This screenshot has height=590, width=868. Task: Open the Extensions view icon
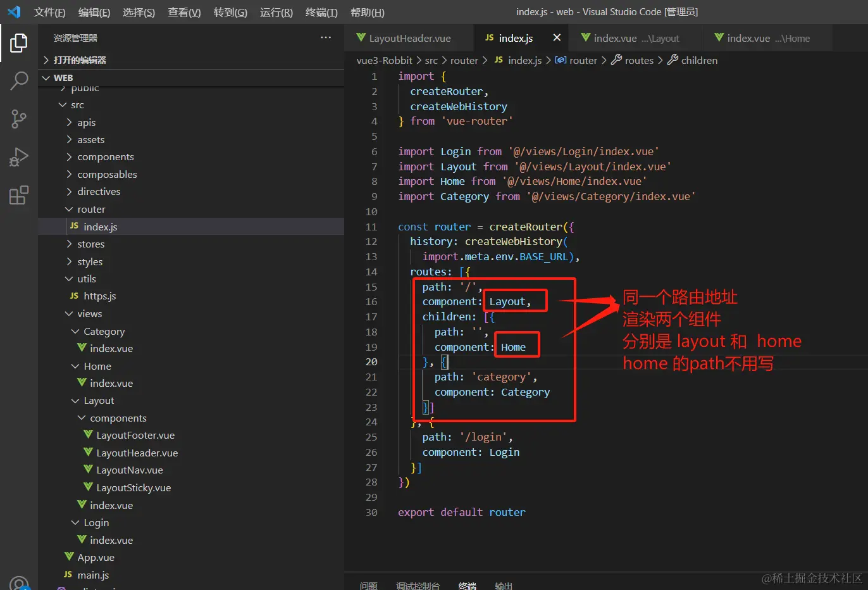pos(19,195)
